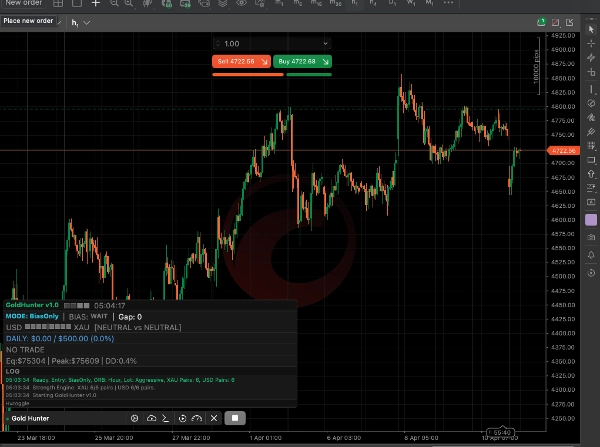Click the LOG header in GoldHunter panel

(x=13, y=371)
